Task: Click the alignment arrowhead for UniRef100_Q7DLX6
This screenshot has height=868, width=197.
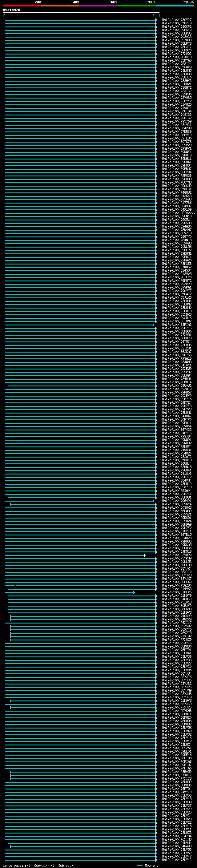Action: click(134, 592)
